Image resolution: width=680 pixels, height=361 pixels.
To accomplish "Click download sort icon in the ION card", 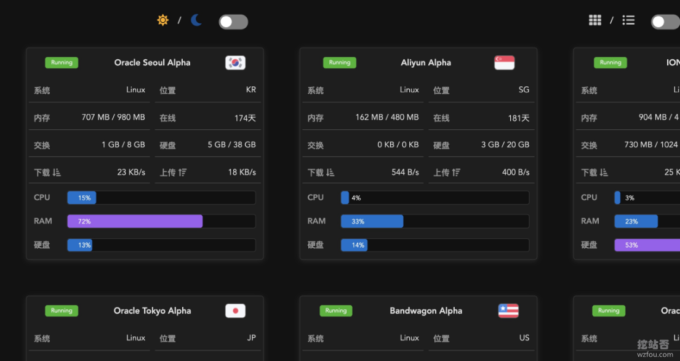I will tap(604, 172).
